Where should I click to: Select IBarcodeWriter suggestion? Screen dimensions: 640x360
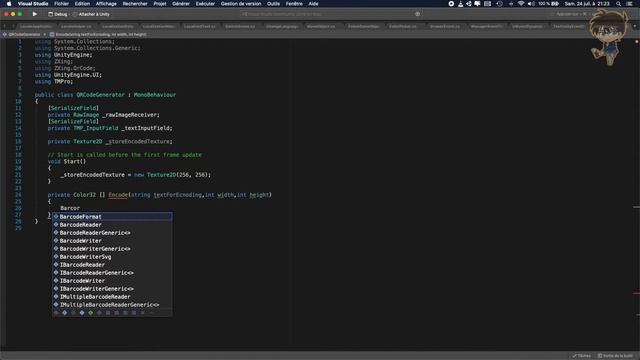(x=112, y=281)
